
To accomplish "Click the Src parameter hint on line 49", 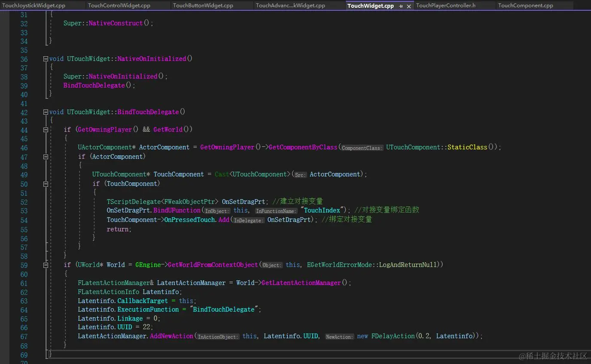I will point(301,175).
